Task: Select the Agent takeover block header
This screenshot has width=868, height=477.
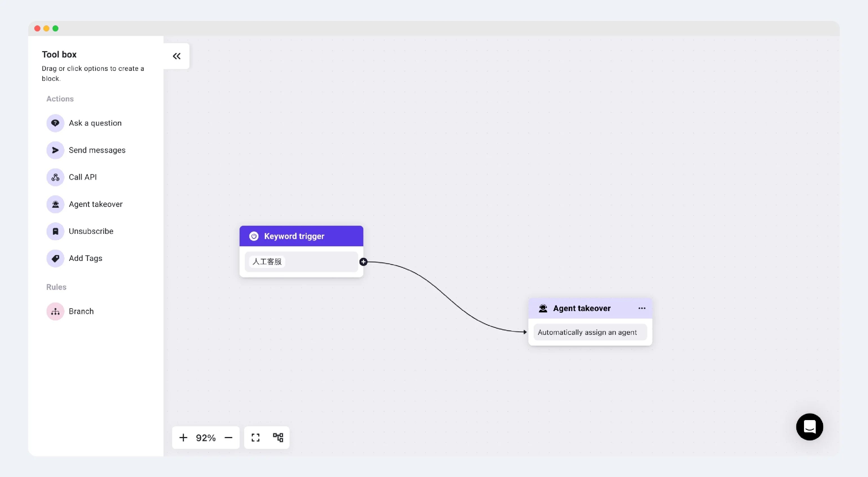Action: click(590, 308)
